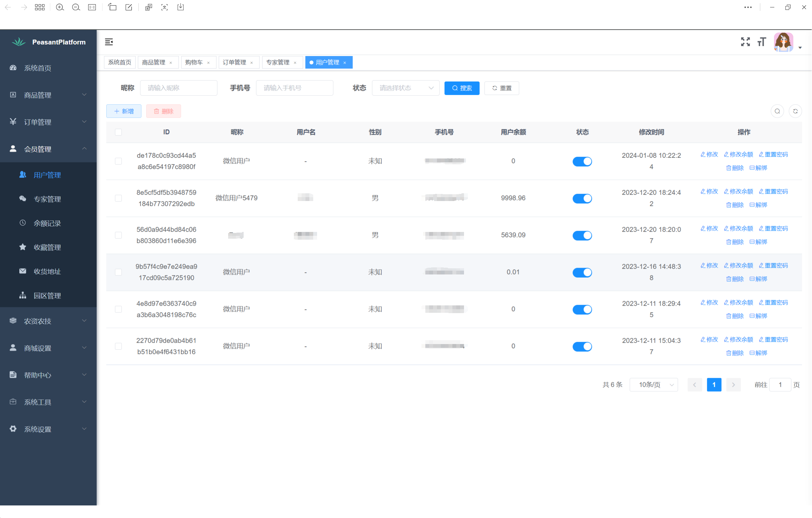Click the page 1 pagination button

[714, 385]
